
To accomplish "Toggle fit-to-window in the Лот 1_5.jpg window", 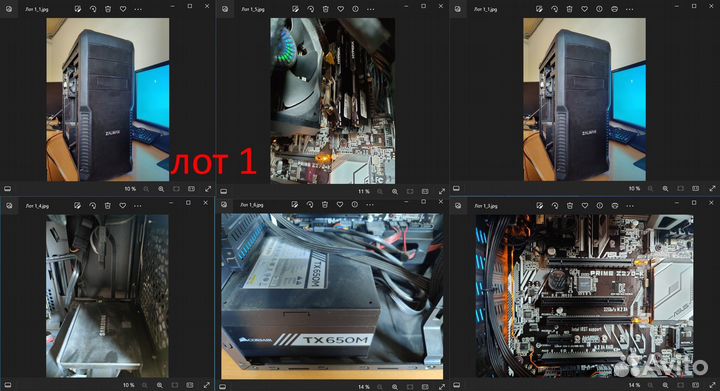I will [410, 191].
